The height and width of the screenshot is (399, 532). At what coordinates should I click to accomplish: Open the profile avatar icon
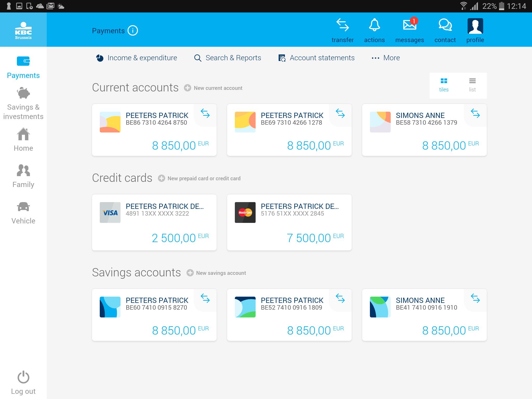475,26
